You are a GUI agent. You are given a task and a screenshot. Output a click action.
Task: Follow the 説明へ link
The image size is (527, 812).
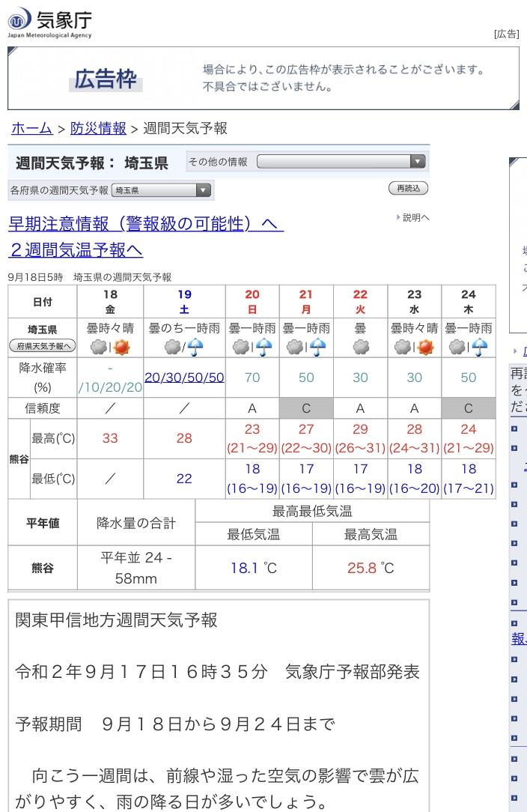(x=414, y=217)
